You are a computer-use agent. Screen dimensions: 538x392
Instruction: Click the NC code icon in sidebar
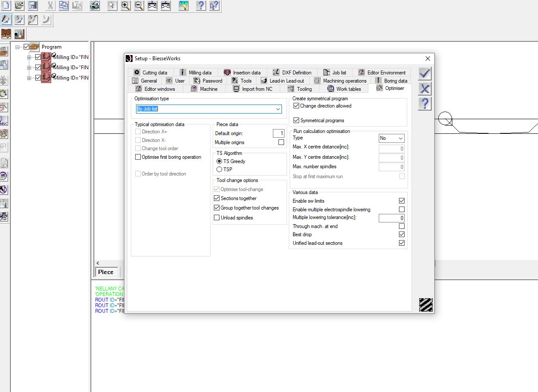(x=4, y=121)
